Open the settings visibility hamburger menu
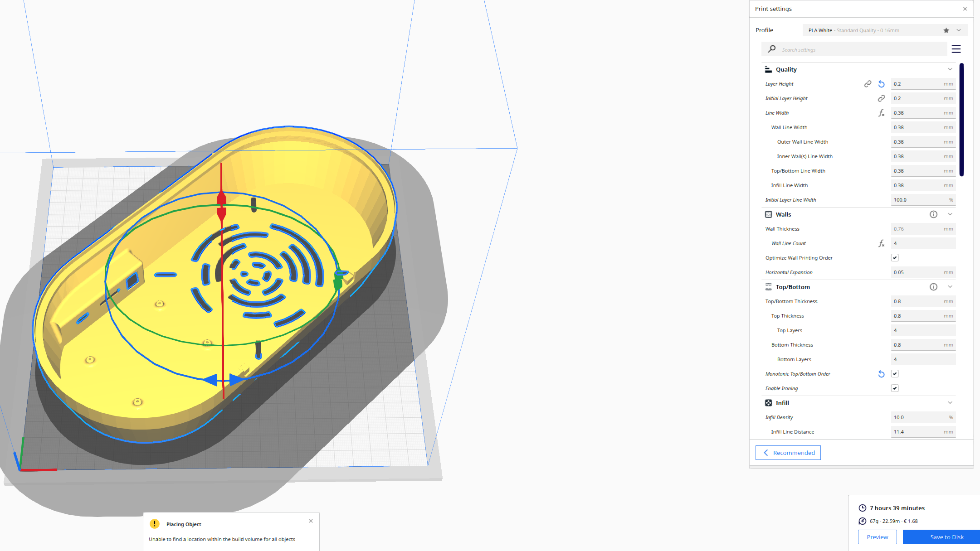 956,48
